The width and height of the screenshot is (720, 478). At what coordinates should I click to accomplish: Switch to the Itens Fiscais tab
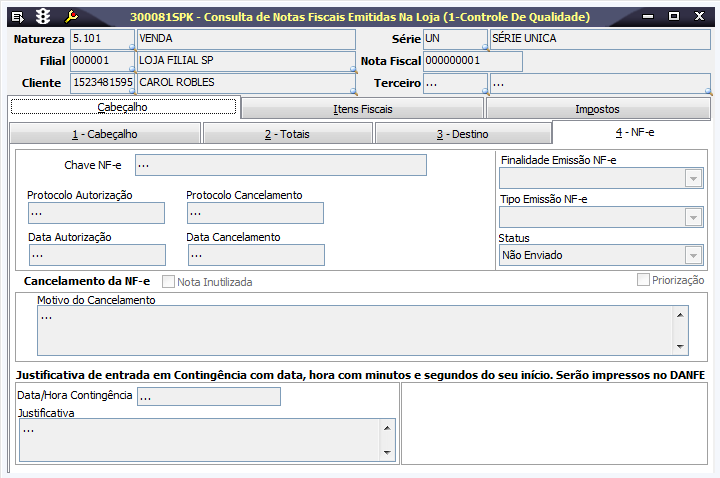coord(363,109)
